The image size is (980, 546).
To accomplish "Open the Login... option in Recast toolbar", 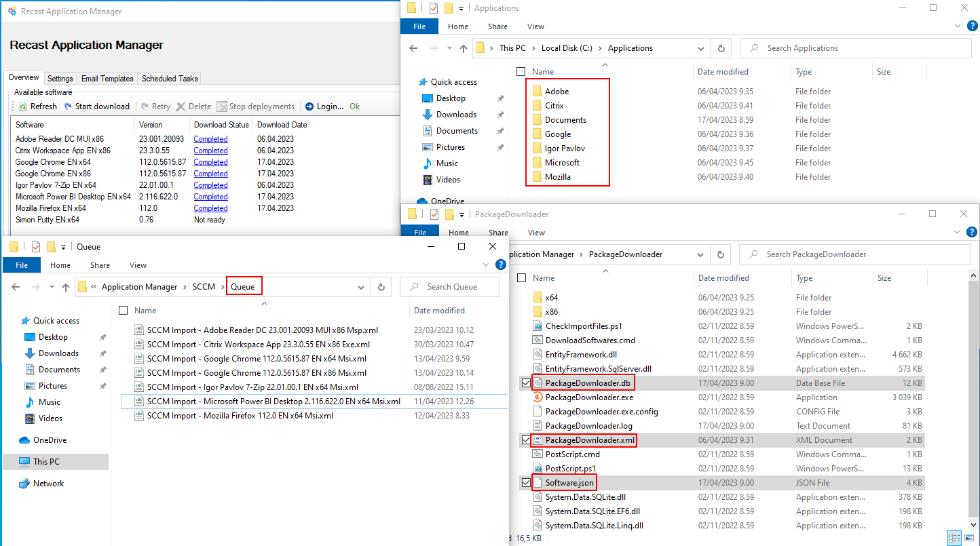I will (324, 106).
